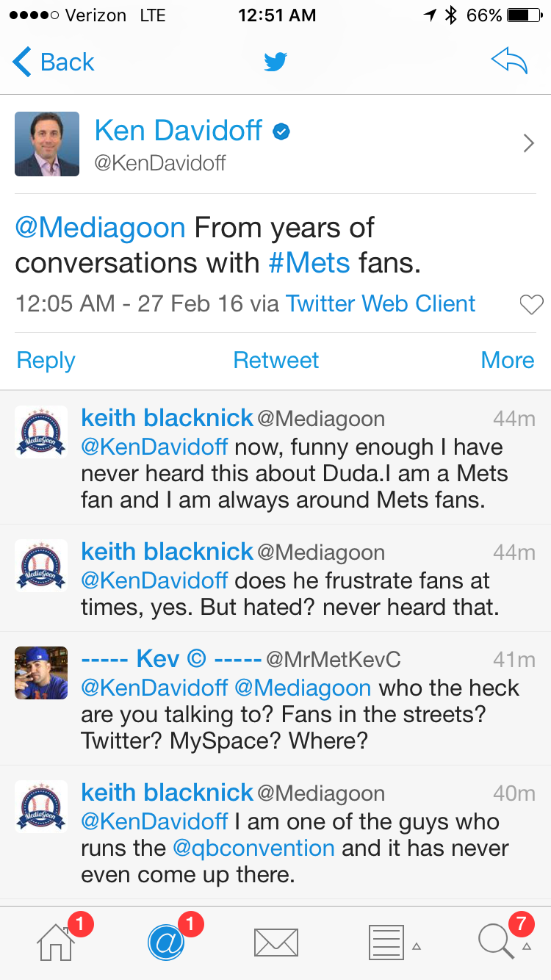This screenshot has height=980, width=551.
Task: Open the Lists tab icon
Action: pyautogui.click(x=386, y=943)
